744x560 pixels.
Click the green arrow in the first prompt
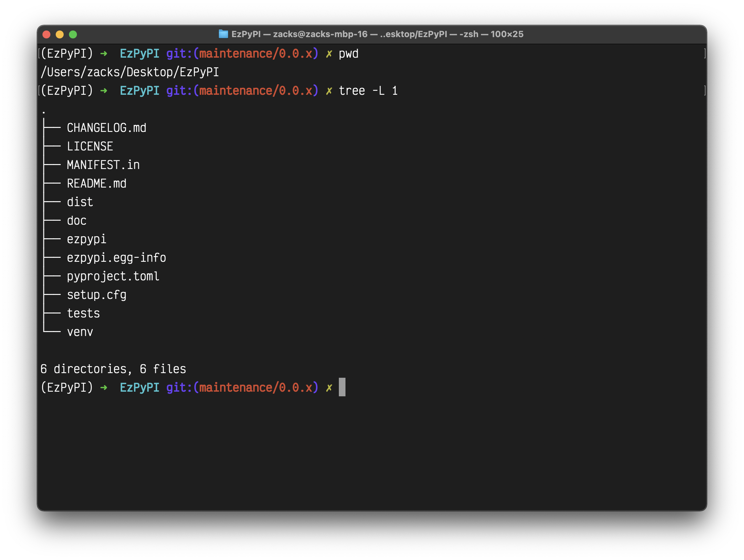[x=103, y=54]
